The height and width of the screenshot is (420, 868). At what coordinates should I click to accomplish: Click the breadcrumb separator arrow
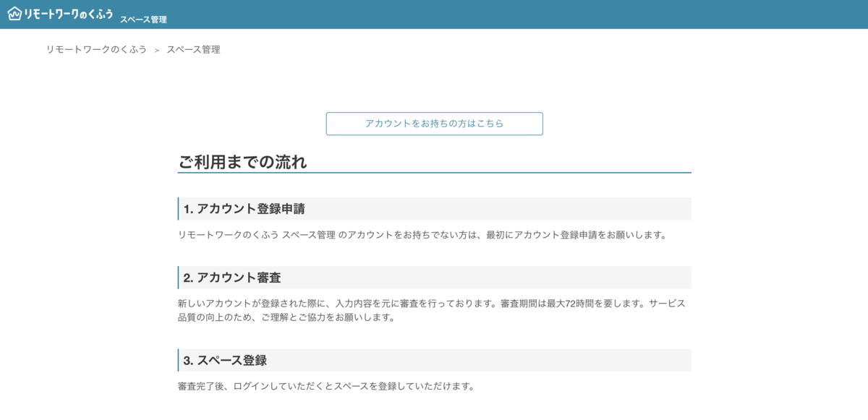click(x=157, y=51)
